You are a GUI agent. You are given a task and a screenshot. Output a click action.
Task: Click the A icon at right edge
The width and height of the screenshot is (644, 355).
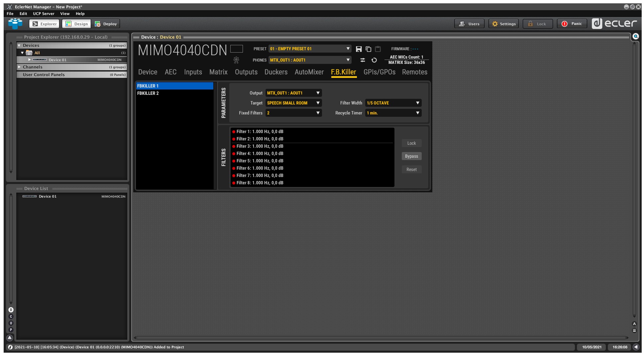[x=634, y=324]
